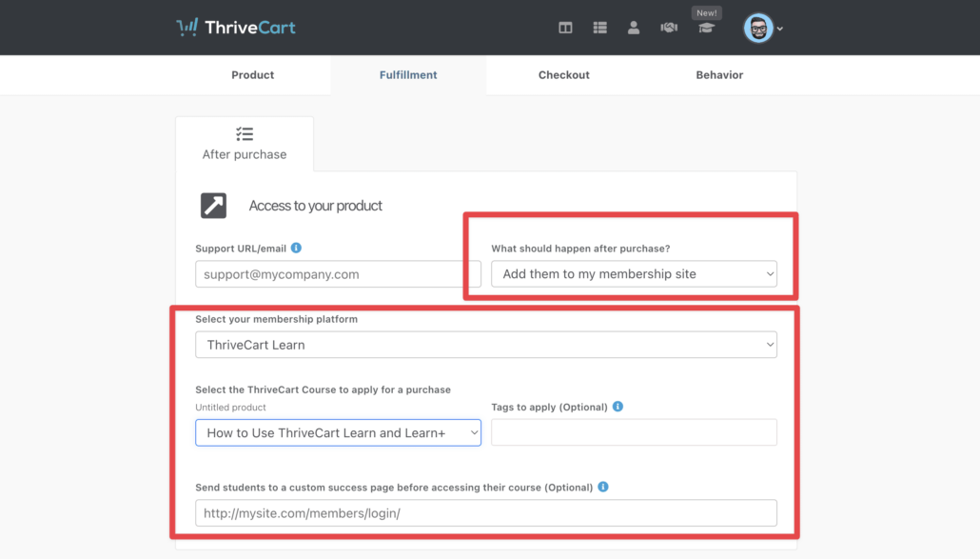Open the dashboard layout icon in header

pyautogui.click(x=565, y=28)
